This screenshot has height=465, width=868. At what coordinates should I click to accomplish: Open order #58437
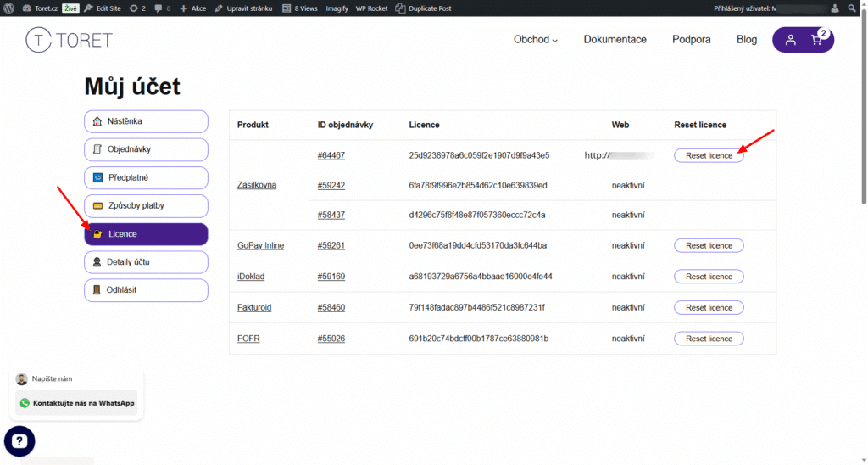[331, 215]
